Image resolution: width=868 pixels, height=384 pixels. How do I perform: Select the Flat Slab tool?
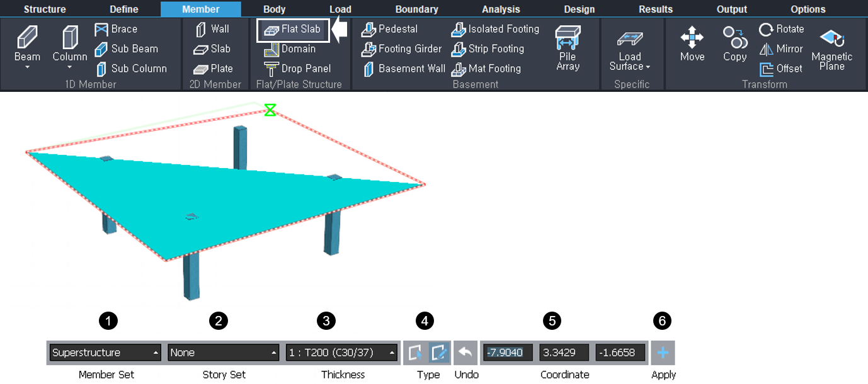[293, 30]
